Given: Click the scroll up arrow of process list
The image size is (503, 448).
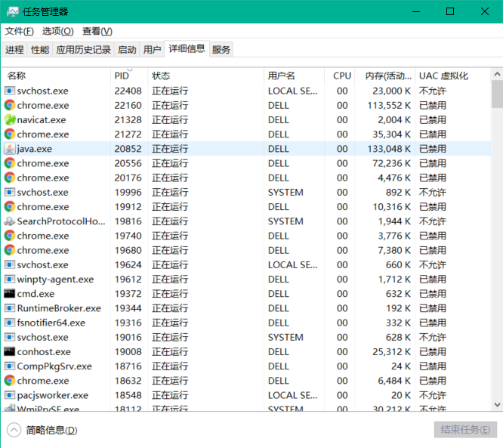Looking at the screenshot, I should point(497,75).
